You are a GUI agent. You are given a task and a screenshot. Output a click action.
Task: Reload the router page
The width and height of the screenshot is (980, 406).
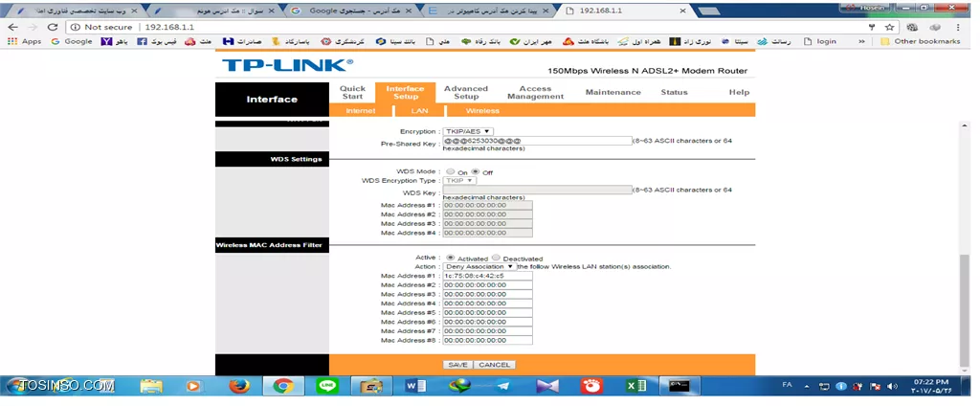(53, 27)
